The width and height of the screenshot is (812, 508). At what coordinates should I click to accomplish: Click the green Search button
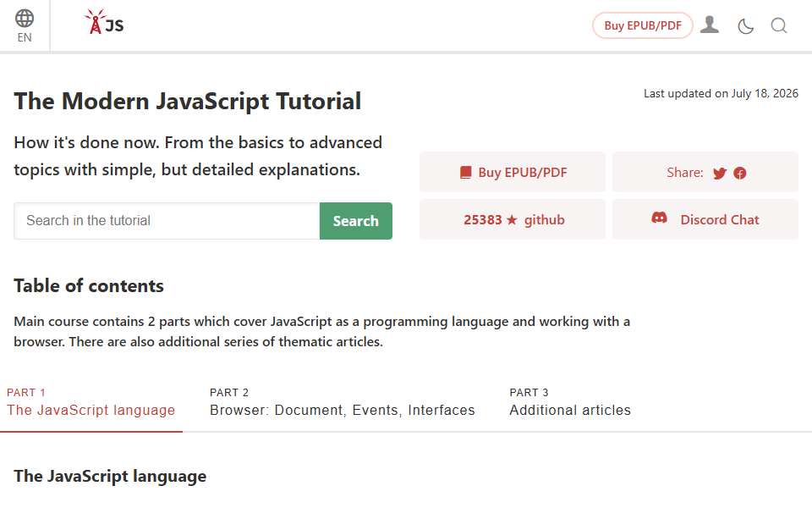[x=356, y=221]
